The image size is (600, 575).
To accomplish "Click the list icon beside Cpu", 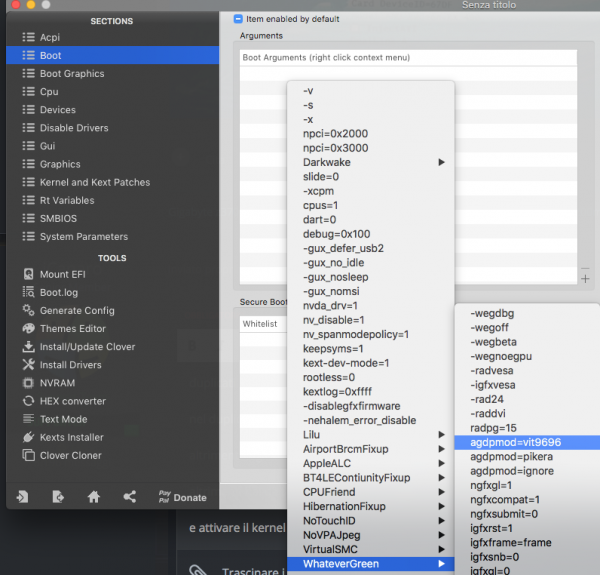I will 28,91.
